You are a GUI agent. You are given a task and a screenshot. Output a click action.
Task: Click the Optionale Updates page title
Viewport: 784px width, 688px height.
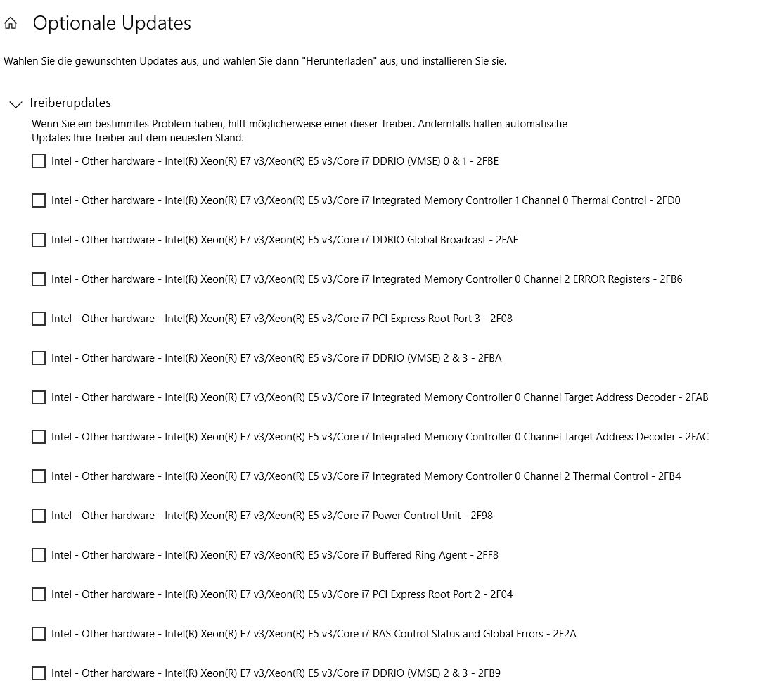click(x=112, y=23)
